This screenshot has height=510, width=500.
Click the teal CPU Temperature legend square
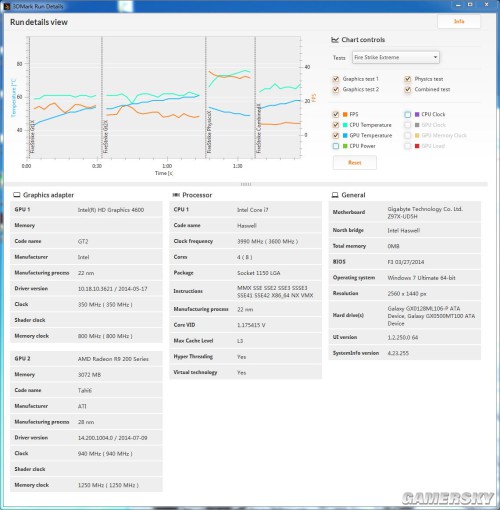(x=345, y=125)
